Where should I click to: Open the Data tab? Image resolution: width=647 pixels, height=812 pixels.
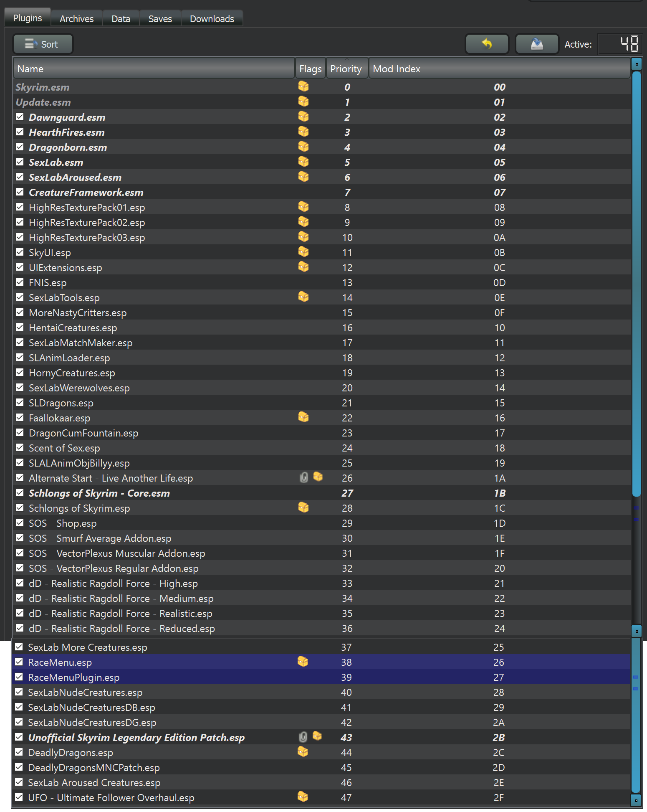pos(121,19)
